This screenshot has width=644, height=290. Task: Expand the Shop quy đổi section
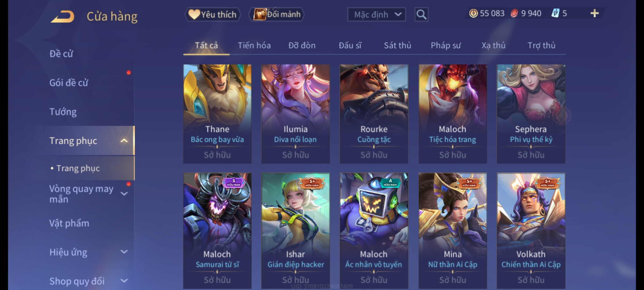124,281
